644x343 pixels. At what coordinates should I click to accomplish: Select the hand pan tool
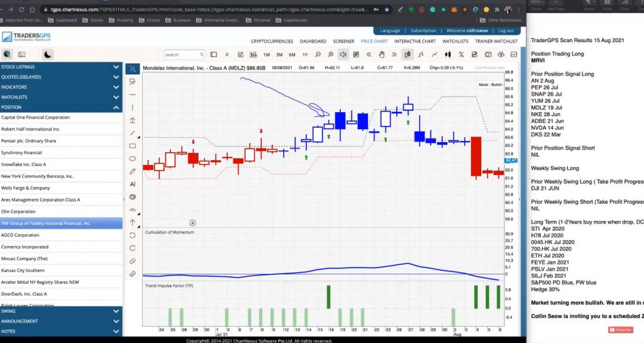coord(382,54)
